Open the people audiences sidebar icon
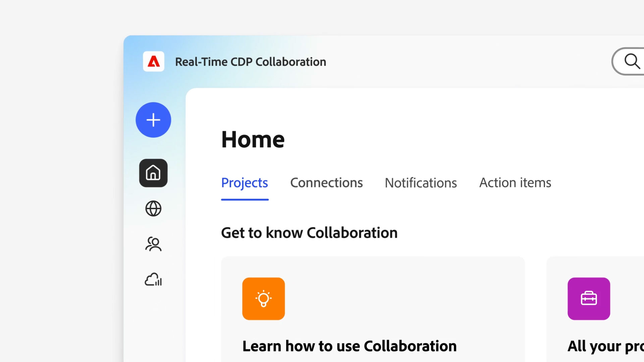Screen dimensions: 644x362 click(153, 244)
